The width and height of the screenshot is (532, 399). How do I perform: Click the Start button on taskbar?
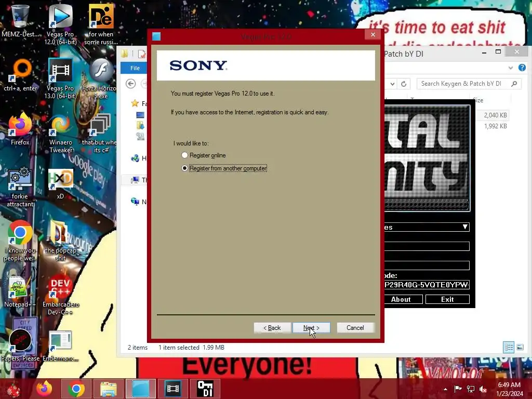[14, 389]
